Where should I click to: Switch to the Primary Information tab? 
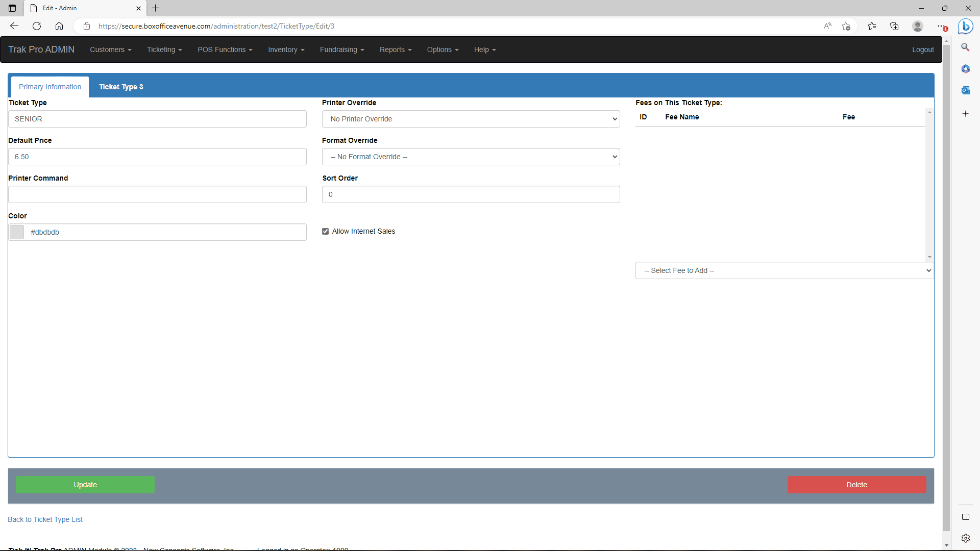[x=50, y=87]
